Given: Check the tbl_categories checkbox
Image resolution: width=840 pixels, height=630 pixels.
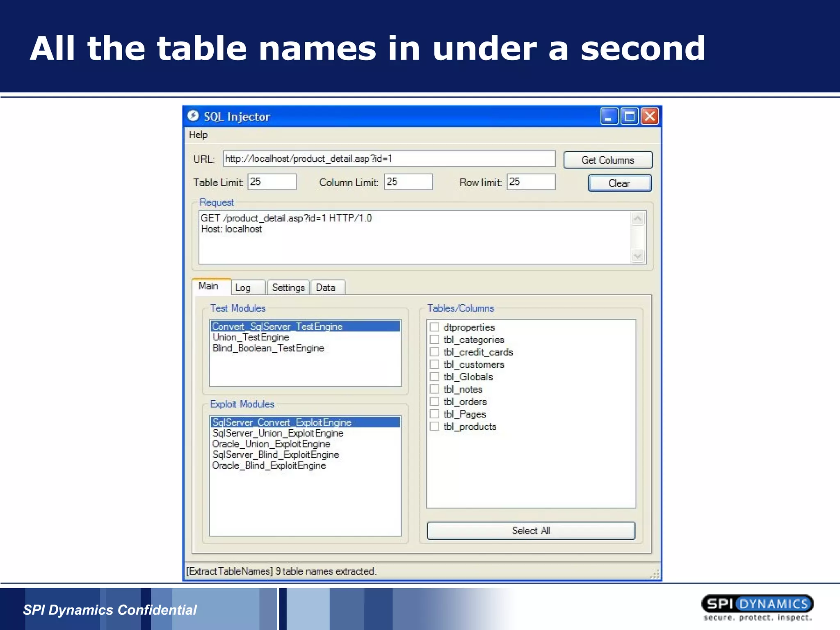Looking at the screenshot, I should coord(434,339).
